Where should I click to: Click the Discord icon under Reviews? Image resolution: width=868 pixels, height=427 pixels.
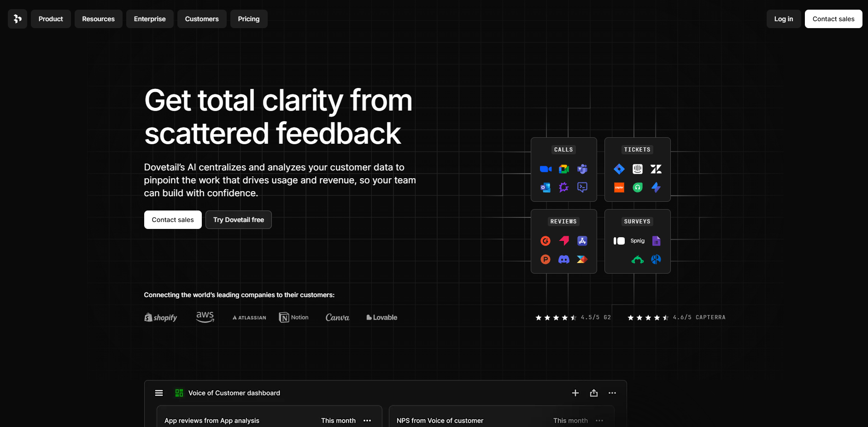point(563,259)
